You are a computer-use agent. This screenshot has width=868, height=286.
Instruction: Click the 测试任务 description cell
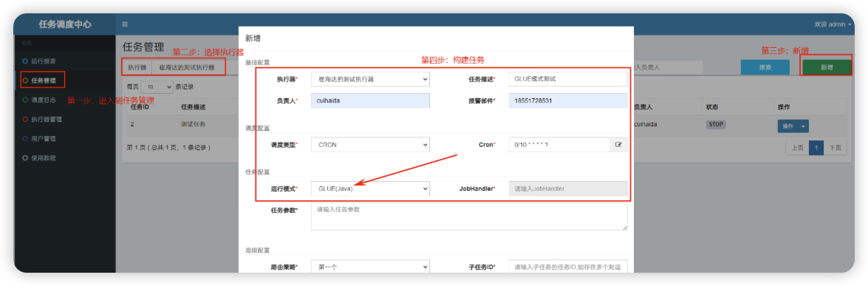(193, 124)
